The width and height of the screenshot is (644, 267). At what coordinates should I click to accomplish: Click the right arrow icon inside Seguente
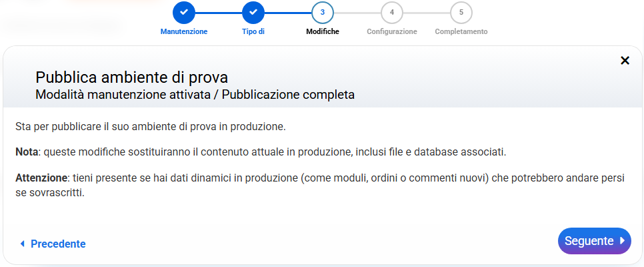click(x=621, y=241)
